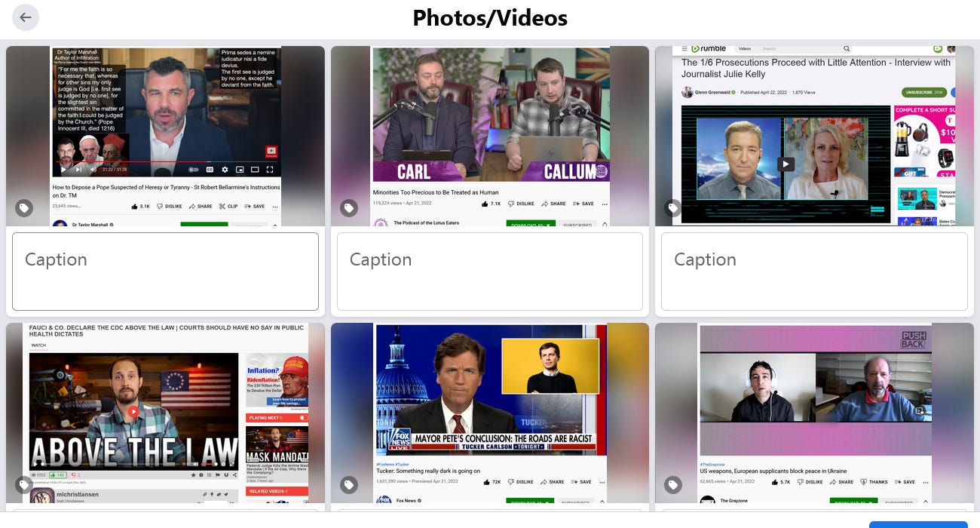Screen dimensions: 980x528
Task: Tag people in the Dr Taylor Marshall photo
Action: point(24,208)
